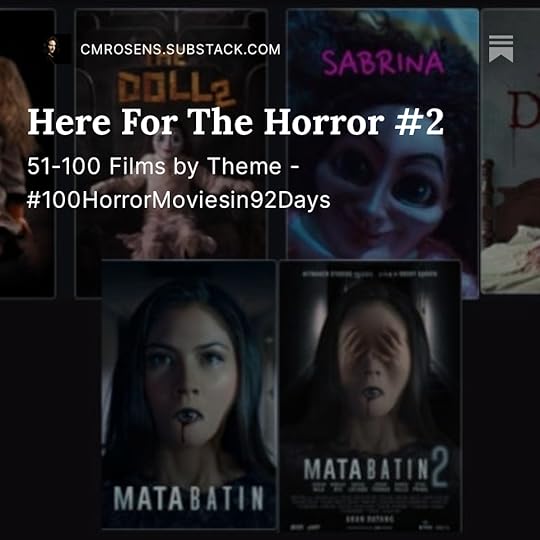Click the woman's face on Mata Batin poster
The width and height of the screenshot is (540, 540).
click(x=189, y=374)
